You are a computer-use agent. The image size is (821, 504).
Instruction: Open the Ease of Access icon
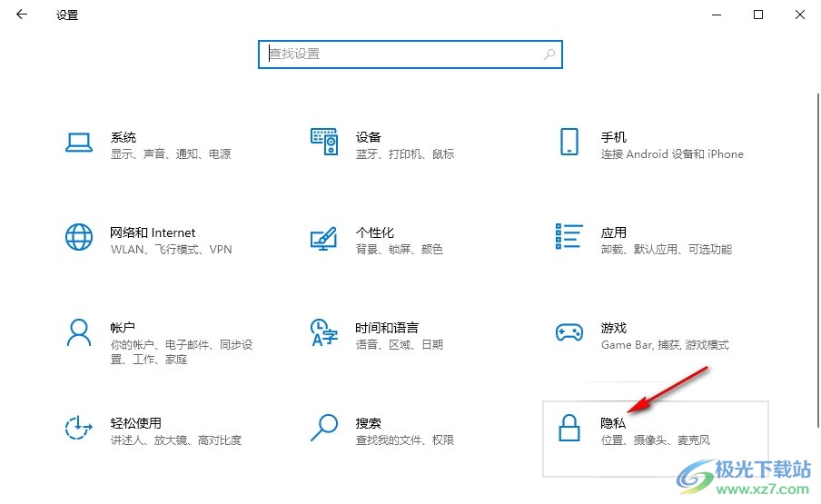coord(79,428)
